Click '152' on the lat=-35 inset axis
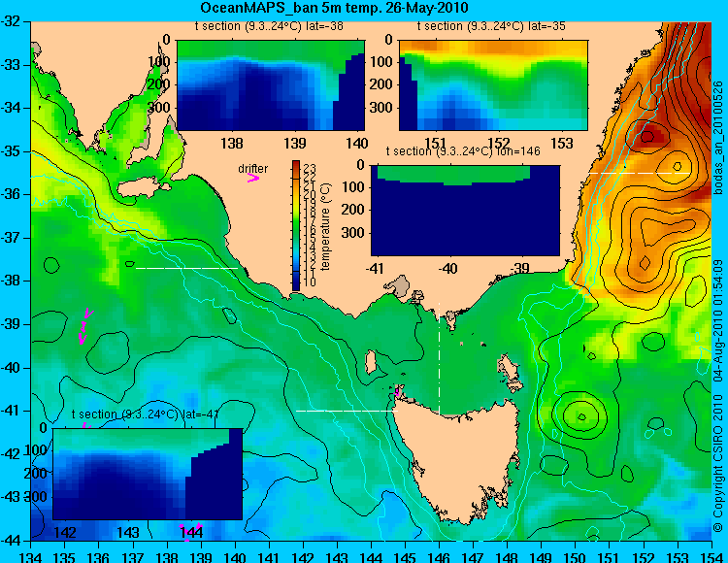The height and width of the screenshot is (563, 728). tap(499, 143)
